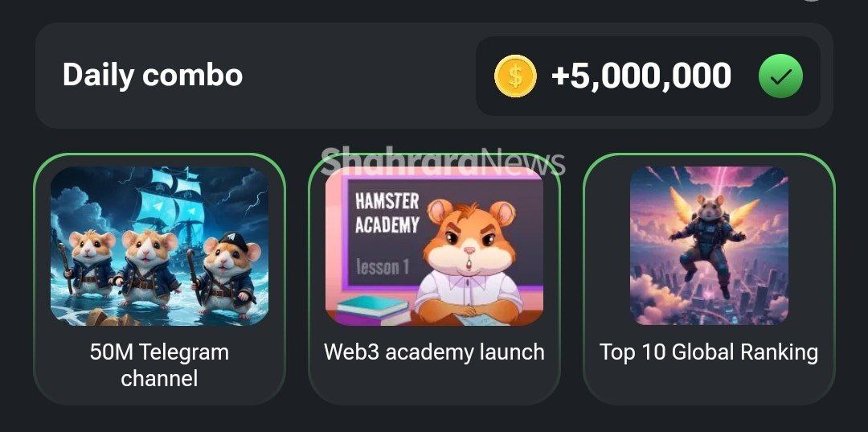
Task: Tap the +5,000,000 reward amount
Action: (641, 76)
